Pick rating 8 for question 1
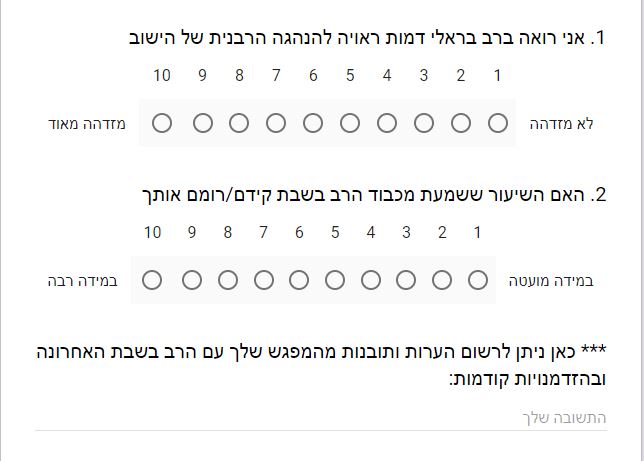 tap(239, 123)
